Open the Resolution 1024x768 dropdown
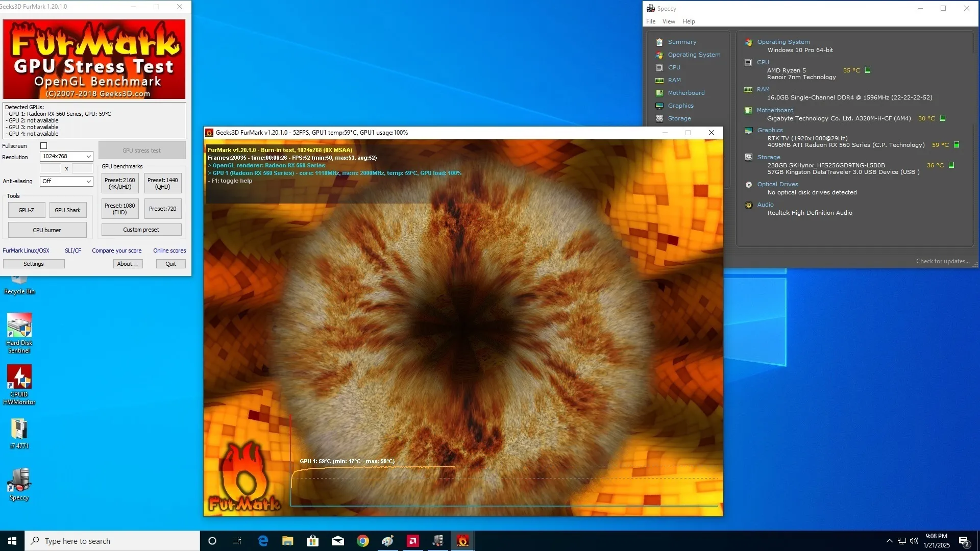980x551 pixels. [66, 157]
